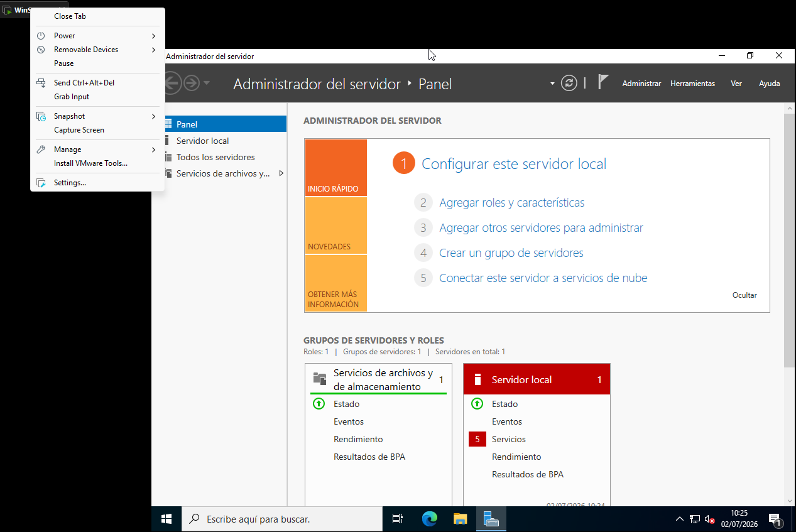Click Rendimiento under Servicios de archivos
The height and width of the screenshot is (532, 796).
click(358, 439)
